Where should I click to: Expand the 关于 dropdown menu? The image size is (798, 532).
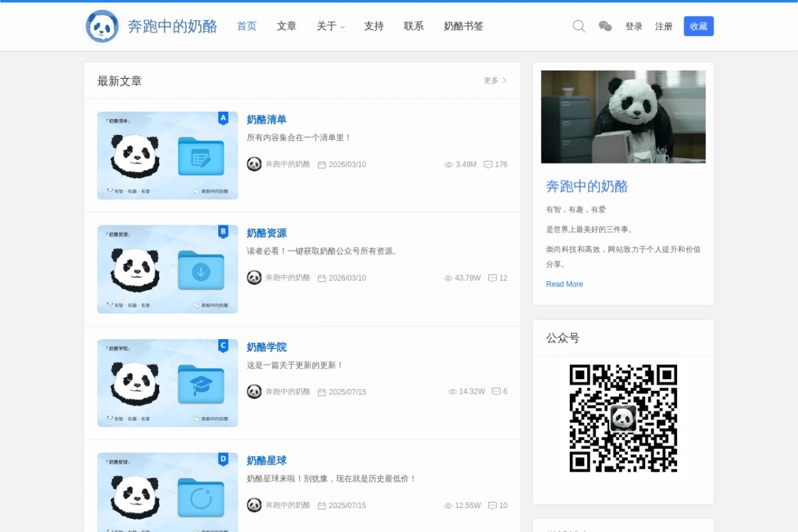331,26
